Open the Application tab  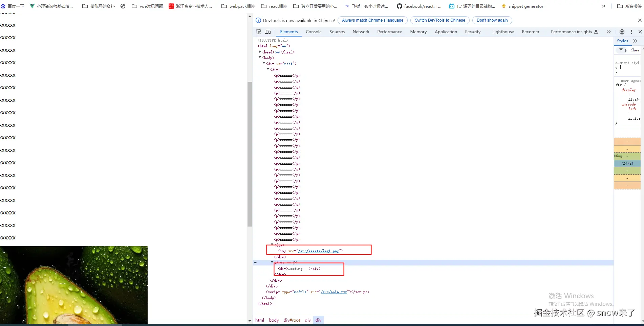click(446, 32)
